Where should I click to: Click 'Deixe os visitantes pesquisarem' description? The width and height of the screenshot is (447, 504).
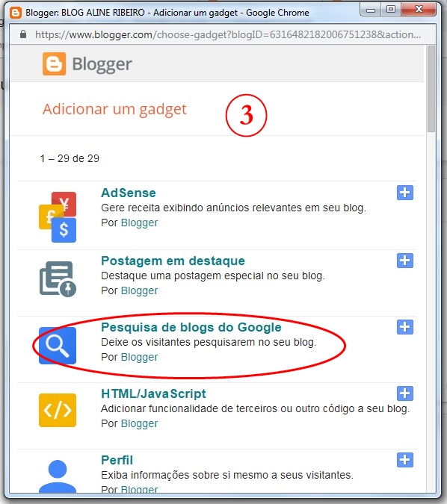209,342
